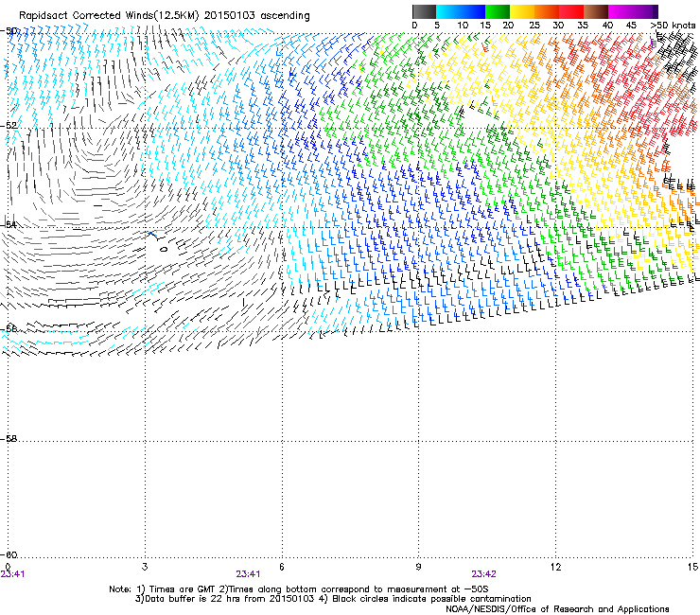Image resolution: width=700 pixels, height=615 pixels.
Task: Click the "25" label under the color legend
Action: click(x=534, y=26)
